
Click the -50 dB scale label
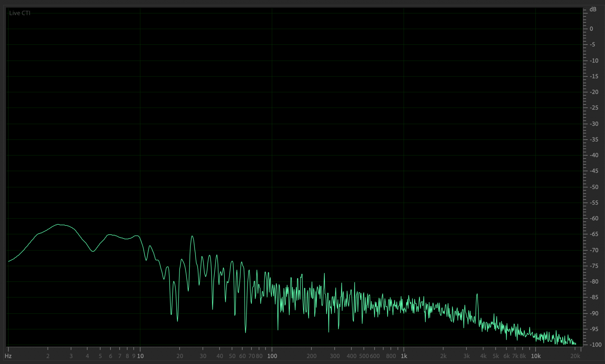[594, 187]
